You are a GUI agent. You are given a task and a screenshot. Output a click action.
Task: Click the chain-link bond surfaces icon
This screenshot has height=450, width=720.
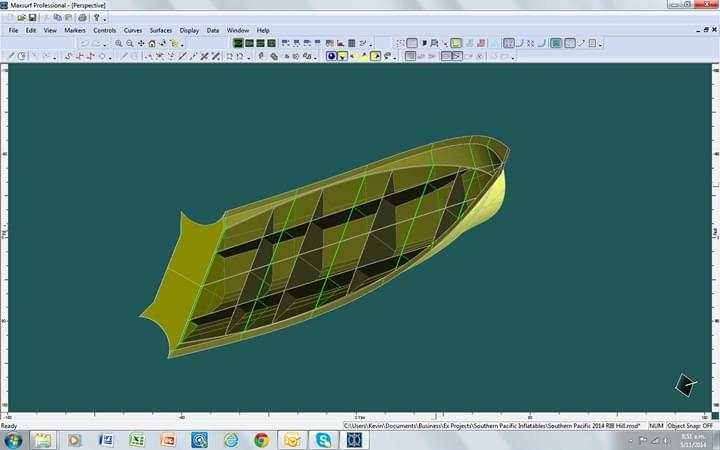tap(274, 56)
